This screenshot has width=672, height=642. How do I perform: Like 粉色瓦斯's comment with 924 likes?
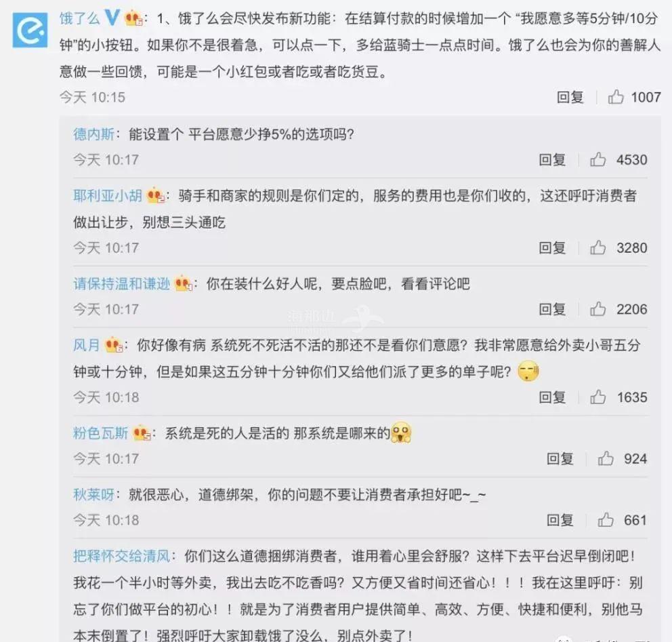(606, 458)
